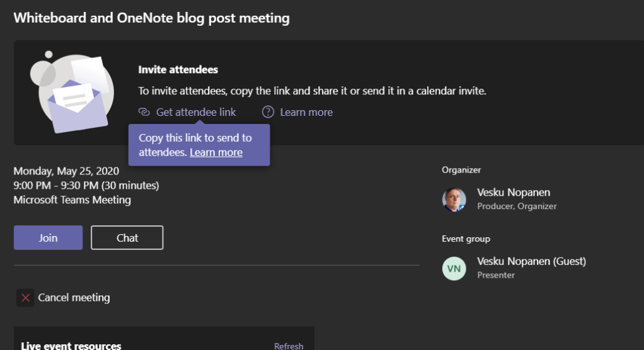The width and height of the screenshot is (644, 350).
Task: Open Learn more next to question mark
Action: pyautogui.click(x=306, y=112)
